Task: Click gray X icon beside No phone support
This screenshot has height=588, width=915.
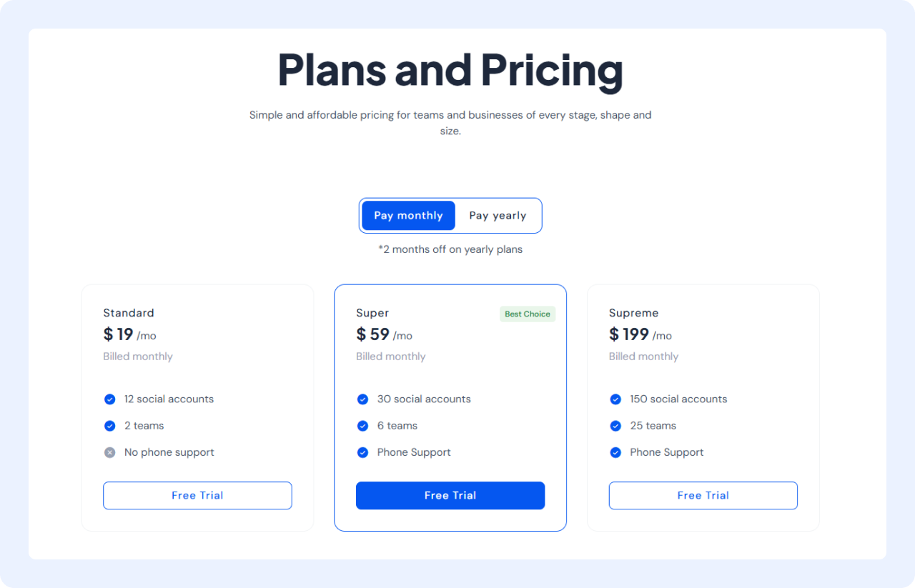Action: 109,452
